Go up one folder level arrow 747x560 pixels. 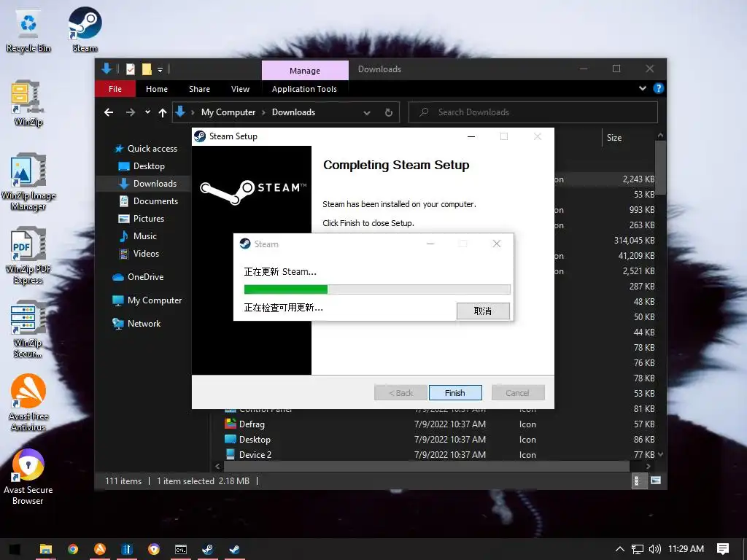pos(163,112)
